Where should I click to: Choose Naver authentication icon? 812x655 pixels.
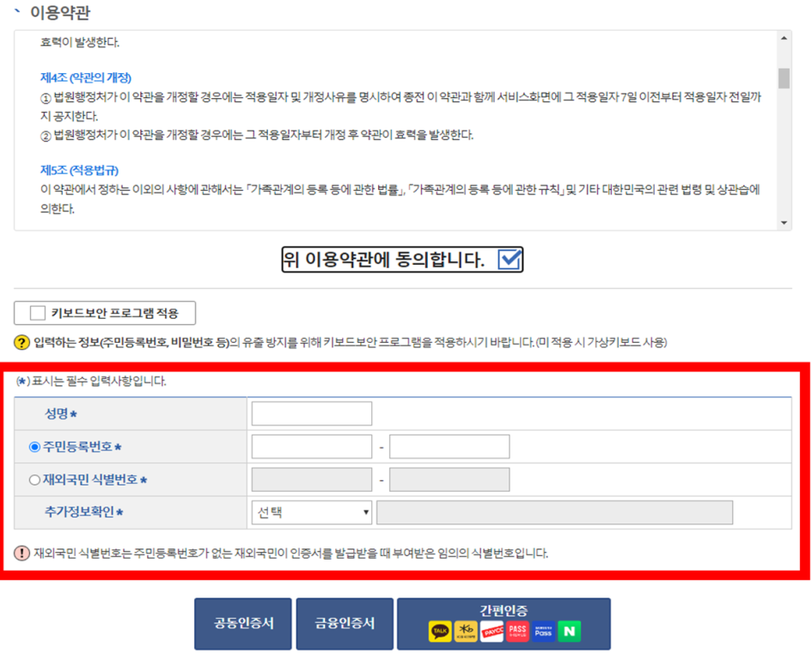[569, 630]
